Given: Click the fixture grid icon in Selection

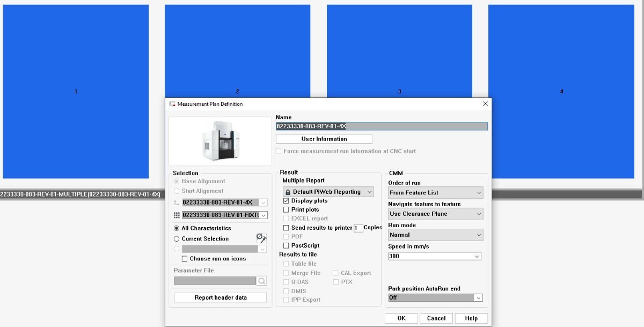Looking at the screenshot, I should point(177,215).
